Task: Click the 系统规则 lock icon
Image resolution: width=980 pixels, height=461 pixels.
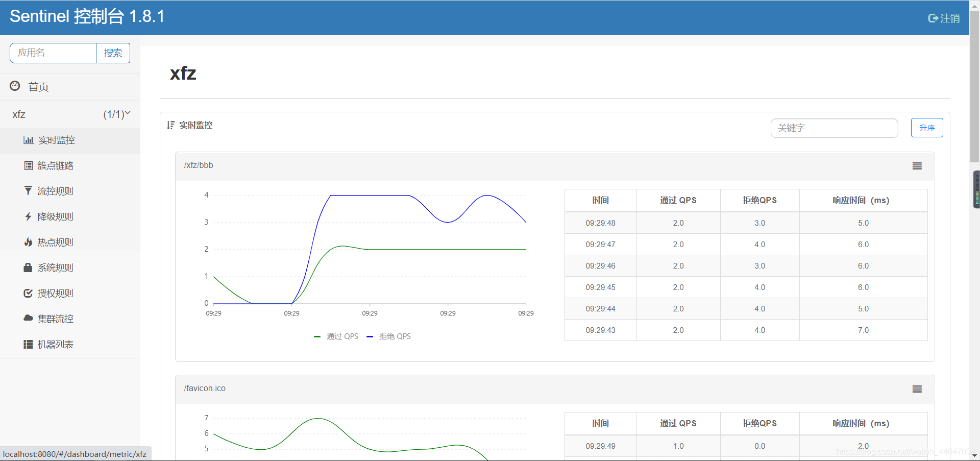Action: coord(28,268)
